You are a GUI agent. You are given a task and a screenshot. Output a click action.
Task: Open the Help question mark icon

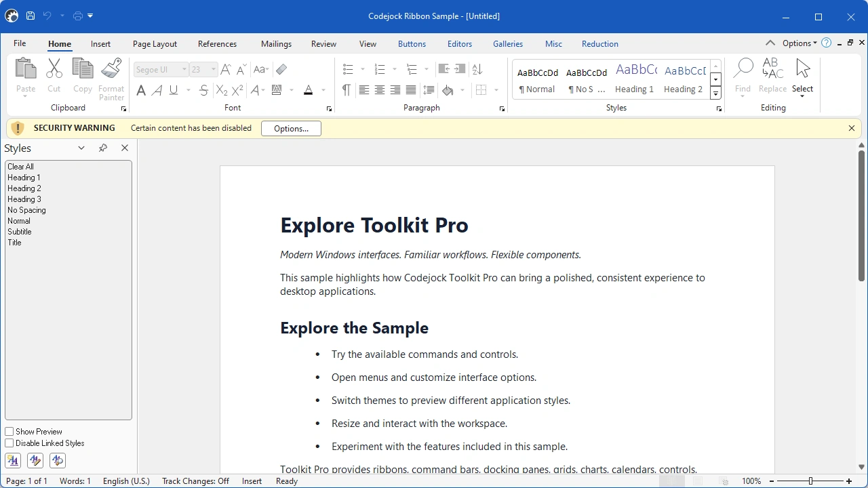click(826, 43)
